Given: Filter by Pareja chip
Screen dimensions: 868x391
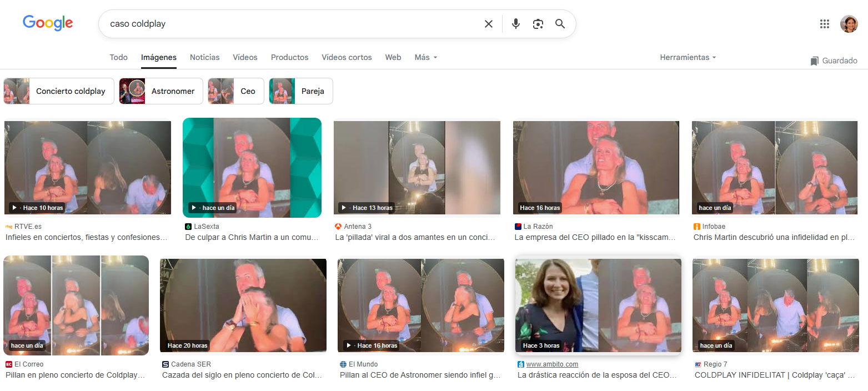Looking at the screenshot, I should [301, 91].
